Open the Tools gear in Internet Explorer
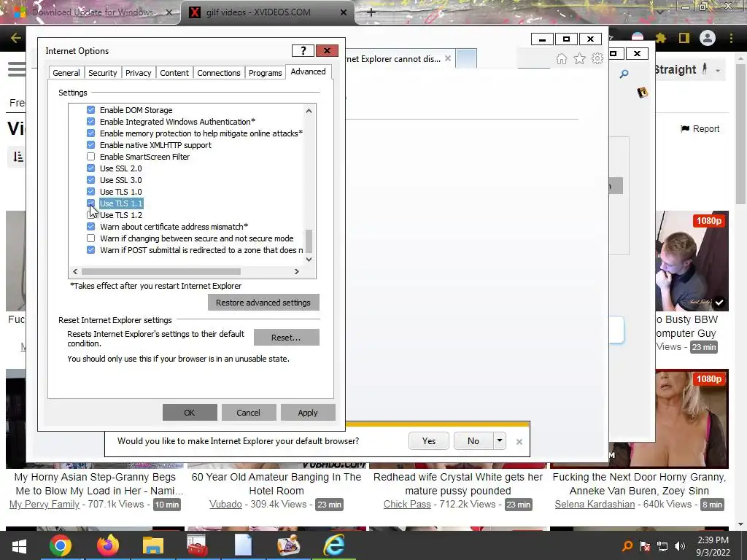Viewport: 747px width, 560px height. (597, 58)
